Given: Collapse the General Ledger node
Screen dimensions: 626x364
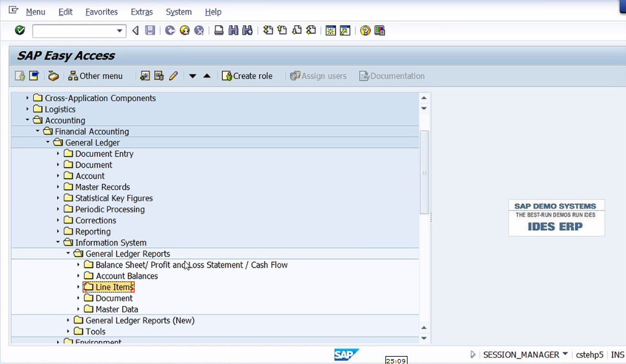Looking at the screenshot, I should pos(48,142).
